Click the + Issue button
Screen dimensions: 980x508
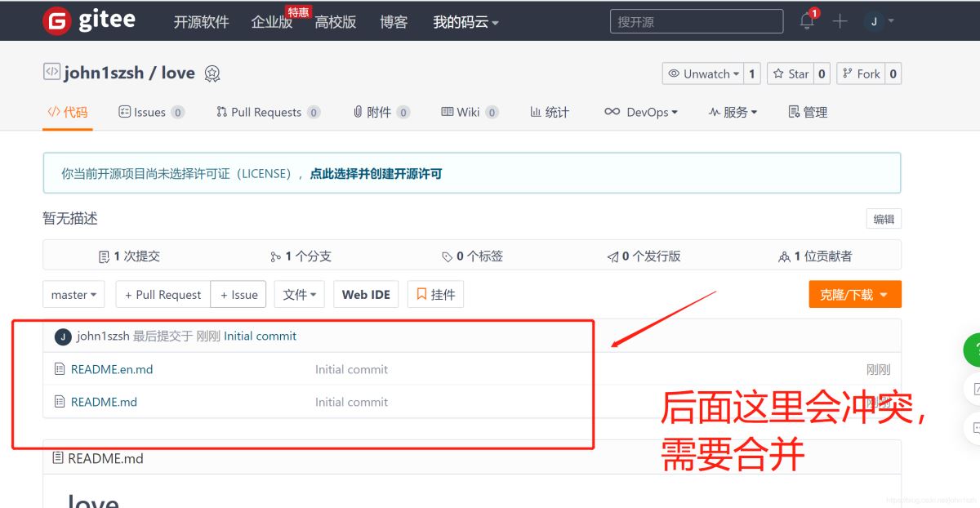(238, 295)
